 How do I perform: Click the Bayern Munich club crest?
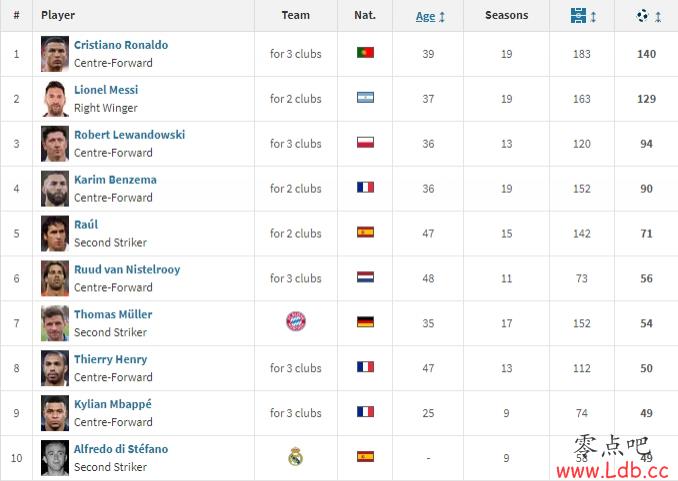point(296,322)
